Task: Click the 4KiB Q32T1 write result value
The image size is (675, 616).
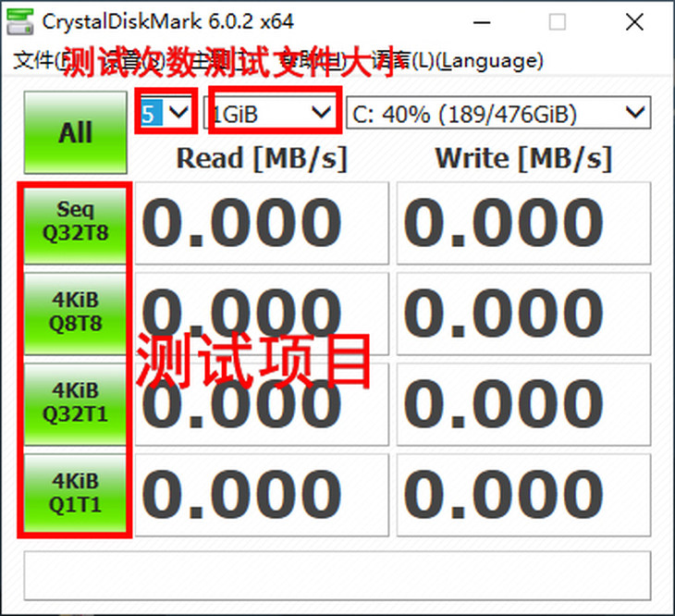Action: coord(523,404)
